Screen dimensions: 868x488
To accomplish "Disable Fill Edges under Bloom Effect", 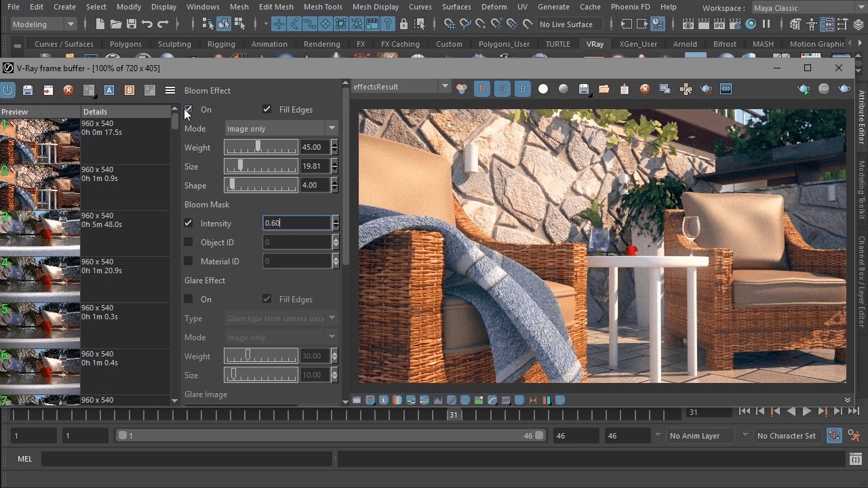I will [x=267, y=109].
